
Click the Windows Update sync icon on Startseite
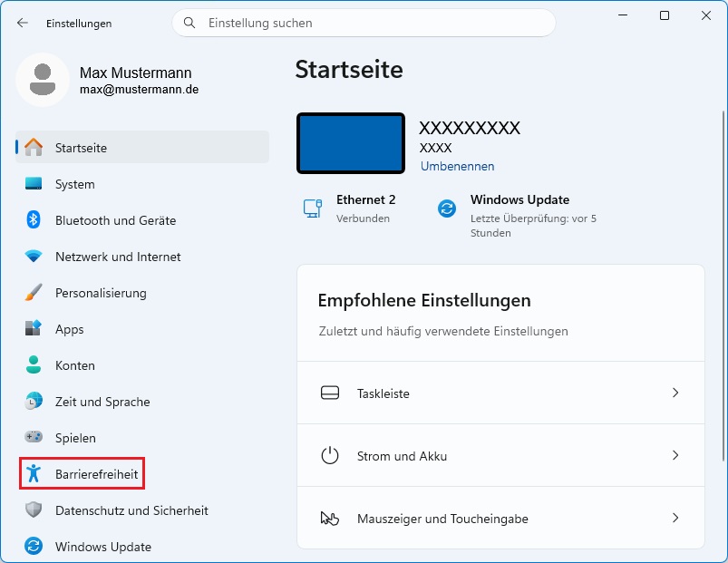tap(447, 209)
